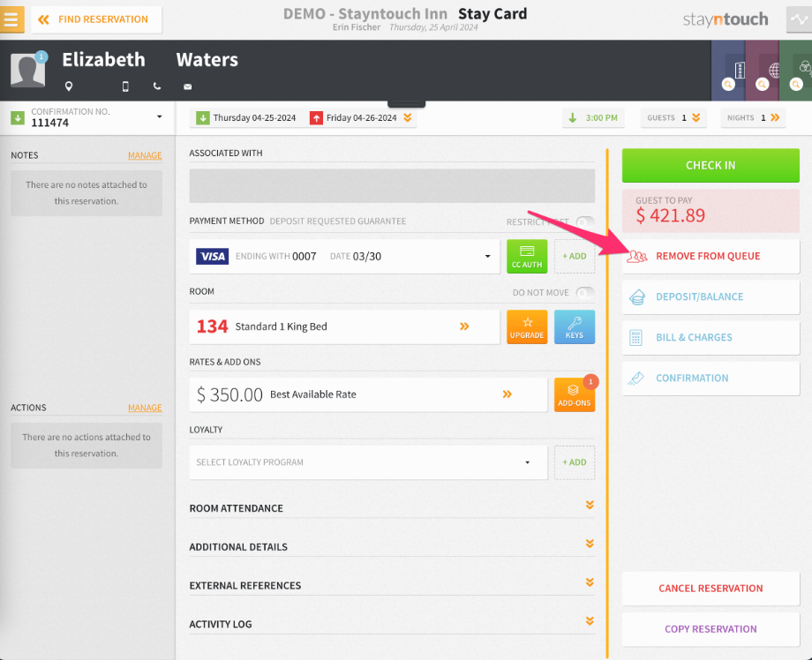Click Copy Reservation
Viewport: 812px width, 660px height.
[x=710, y=629]
